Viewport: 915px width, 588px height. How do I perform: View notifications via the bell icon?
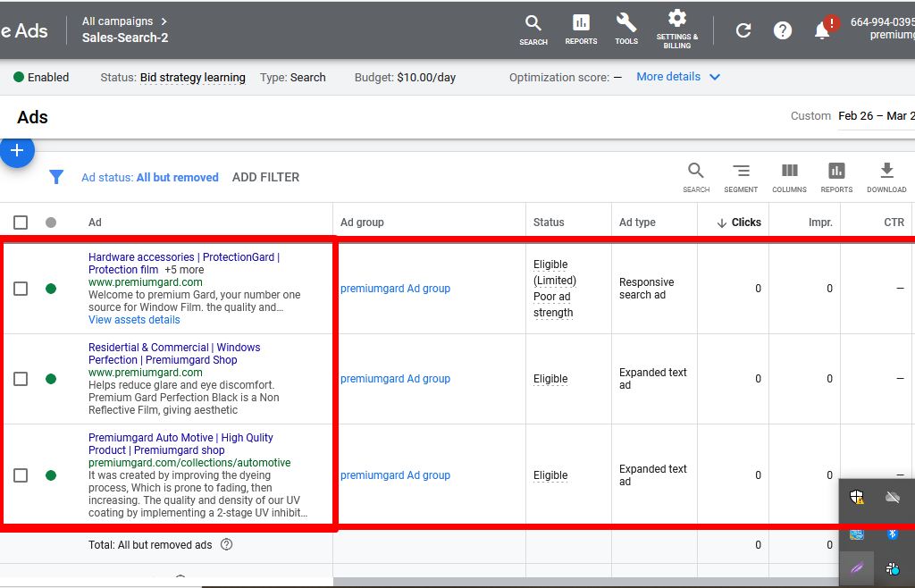(823, 29)
